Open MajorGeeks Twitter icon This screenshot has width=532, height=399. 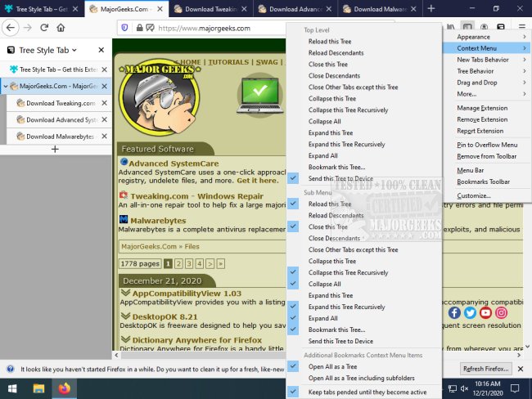pyautogui.click(x=470, y=312)
